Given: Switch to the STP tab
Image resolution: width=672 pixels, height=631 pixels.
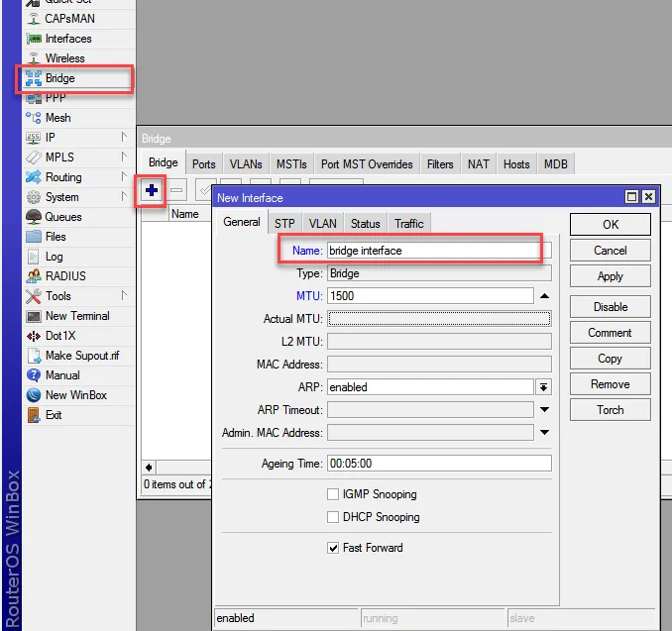Looking at the screenshot, I should tap(284, 224).
